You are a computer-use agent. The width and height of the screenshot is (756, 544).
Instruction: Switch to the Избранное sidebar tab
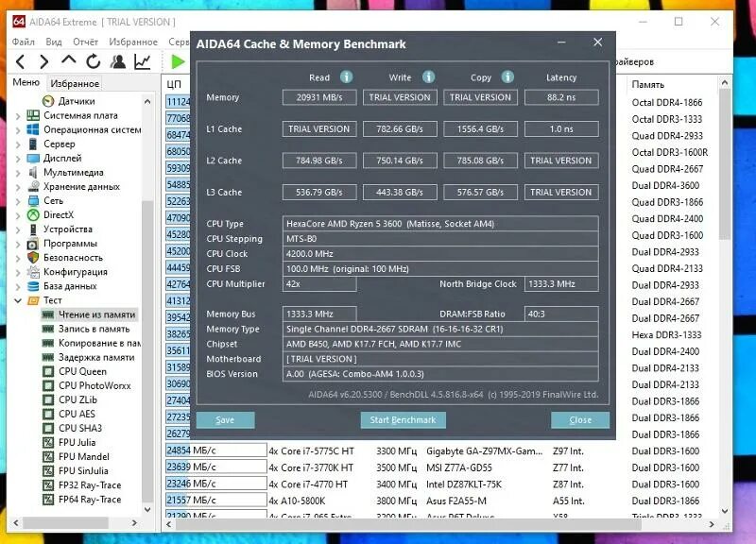(75, 83)
